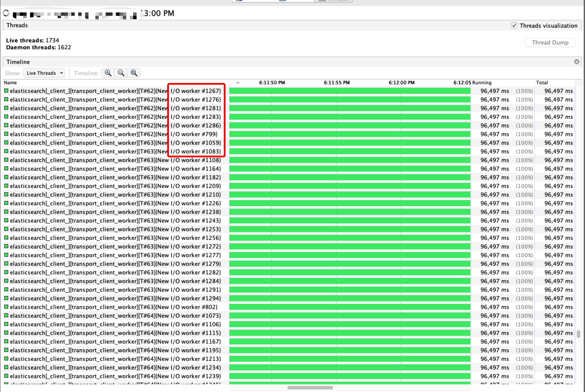Close the Timeline panel
585x392 pixels.
[x=577, y=62]
